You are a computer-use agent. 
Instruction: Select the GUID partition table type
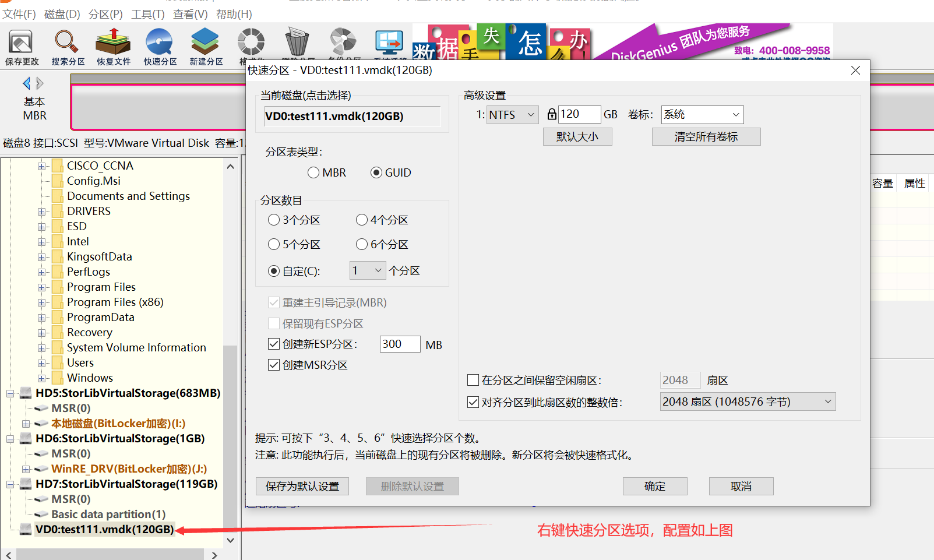click(376, 172)
